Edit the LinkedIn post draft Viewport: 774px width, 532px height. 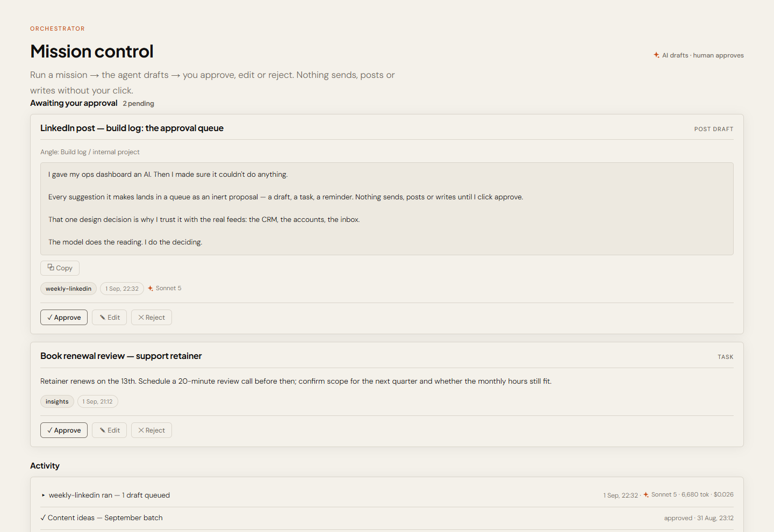(110, 318)
